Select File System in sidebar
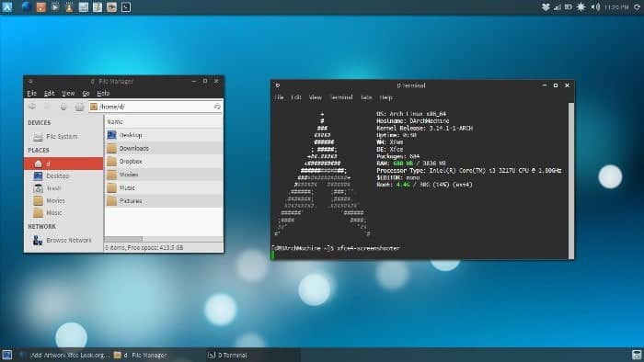 63,137
